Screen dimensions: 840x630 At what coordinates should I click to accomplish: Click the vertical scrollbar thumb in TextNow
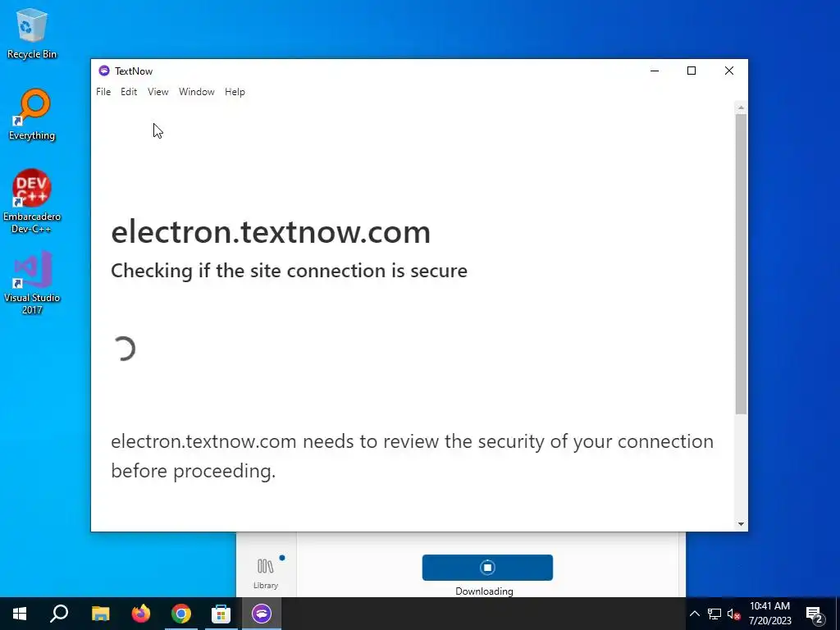pos(741,263)
